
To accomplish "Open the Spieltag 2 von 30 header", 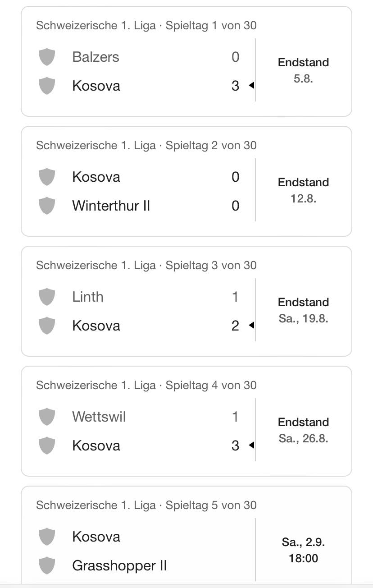I will 146,145.
